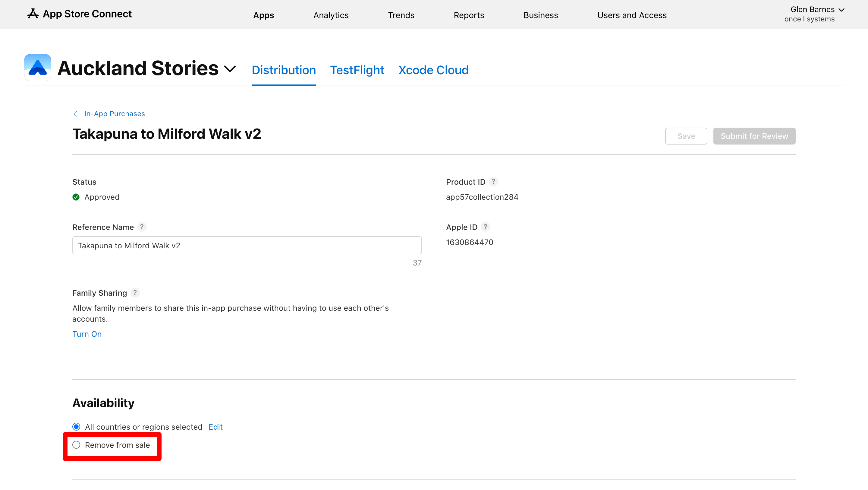Image resolution: width=868 pixels, height=490 pixels.
Task: Open the TestFlight tab
Action: tap(357, 70)
